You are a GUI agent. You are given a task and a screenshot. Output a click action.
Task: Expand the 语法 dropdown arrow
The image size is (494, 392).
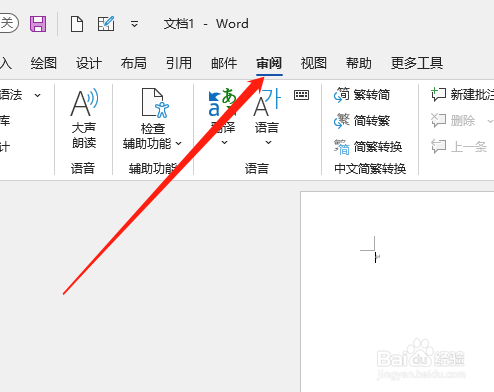coord(38,95)
